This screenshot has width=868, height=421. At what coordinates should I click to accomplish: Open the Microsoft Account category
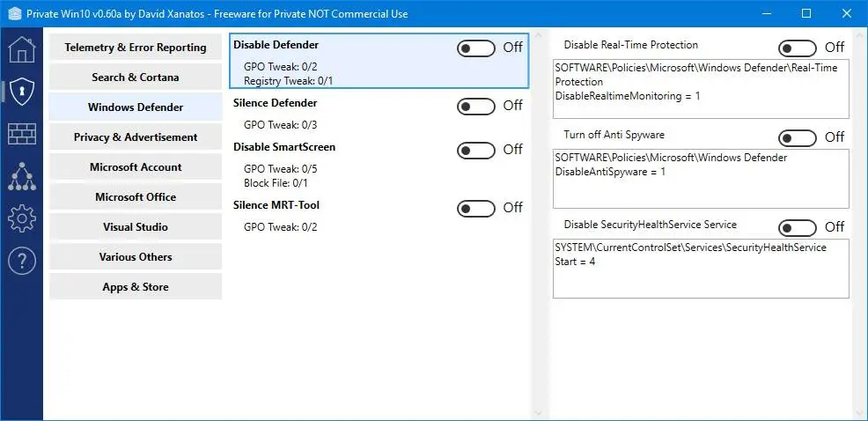[136, 167]
